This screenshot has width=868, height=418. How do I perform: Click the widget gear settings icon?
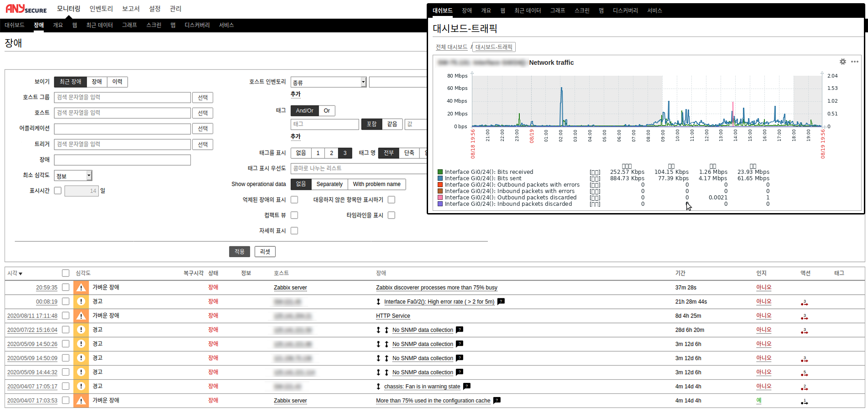pyautogui.click(x=842, y=62)
